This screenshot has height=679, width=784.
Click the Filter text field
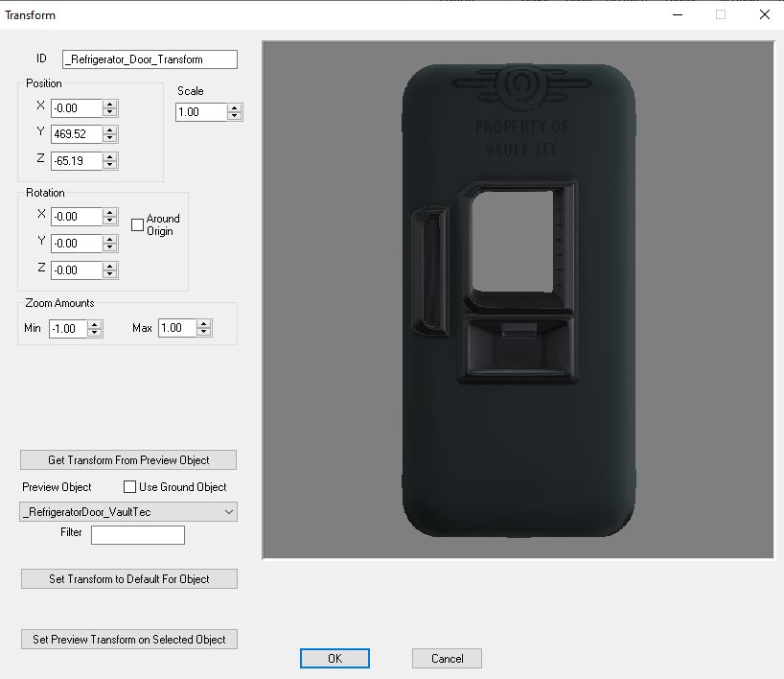coord(138,535)
